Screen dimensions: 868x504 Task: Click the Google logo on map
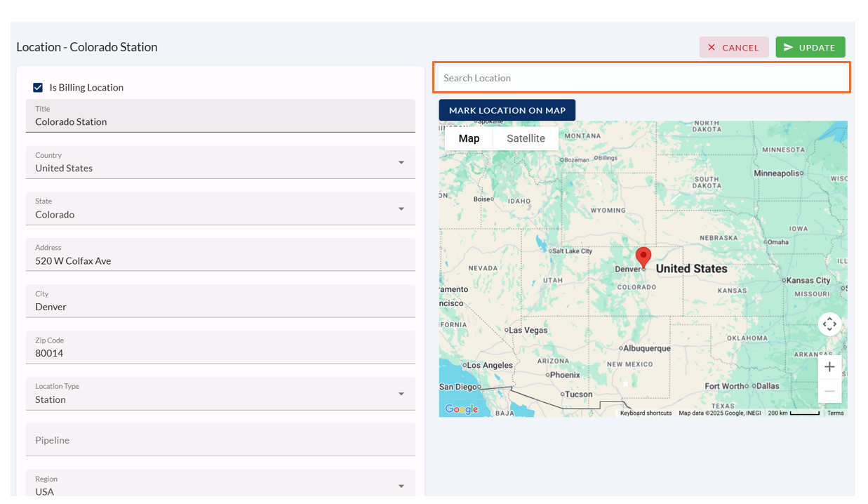(462, 409)
